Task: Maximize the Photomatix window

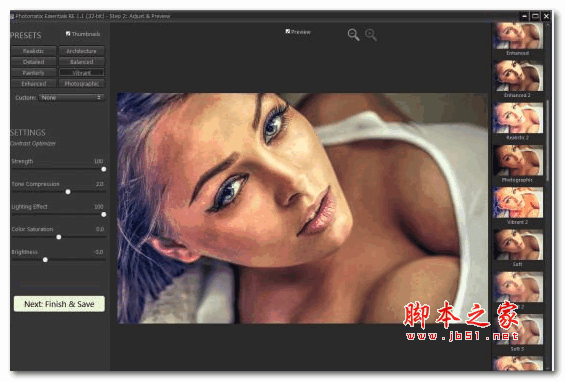Action: [535, 16]
